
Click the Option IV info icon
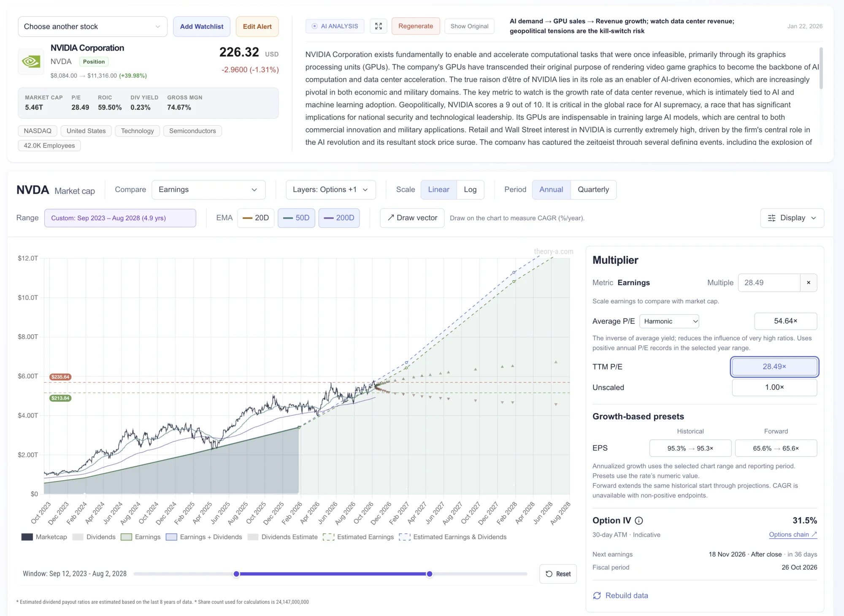(x=639, y=521)
